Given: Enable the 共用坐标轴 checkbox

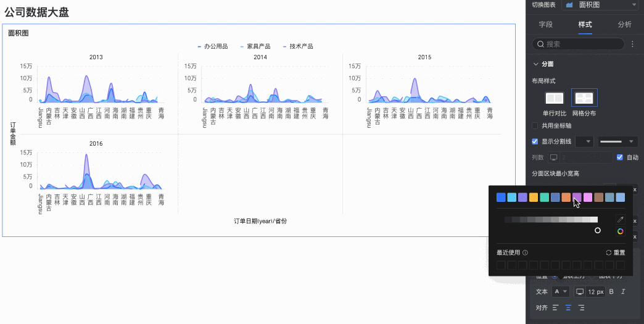Looking at the screenshot, I should (x=535, y=126).
